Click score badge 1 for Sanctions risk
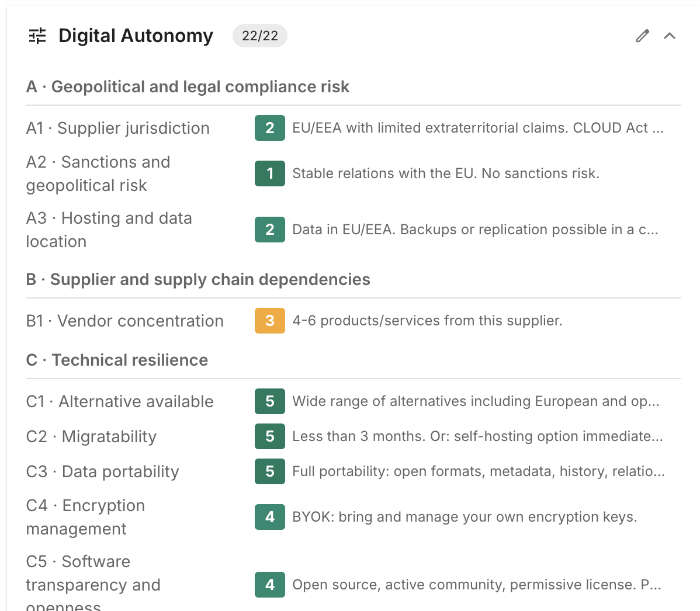 point(269,173)
